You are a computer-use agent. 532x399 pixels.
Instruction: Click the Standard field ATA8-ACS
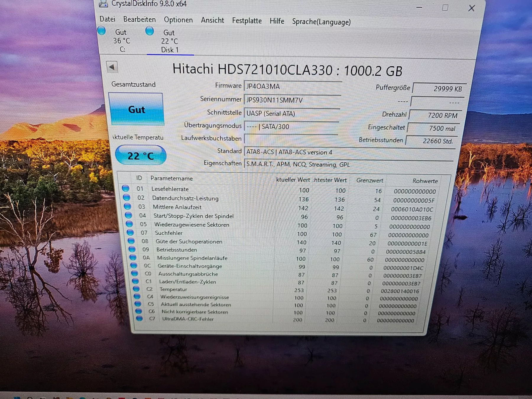point(349,152)
